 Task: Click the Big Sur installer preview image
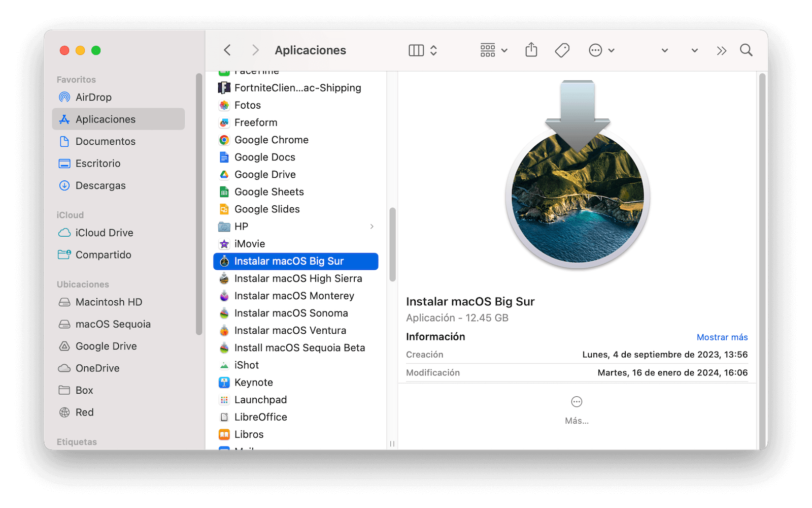578,174
